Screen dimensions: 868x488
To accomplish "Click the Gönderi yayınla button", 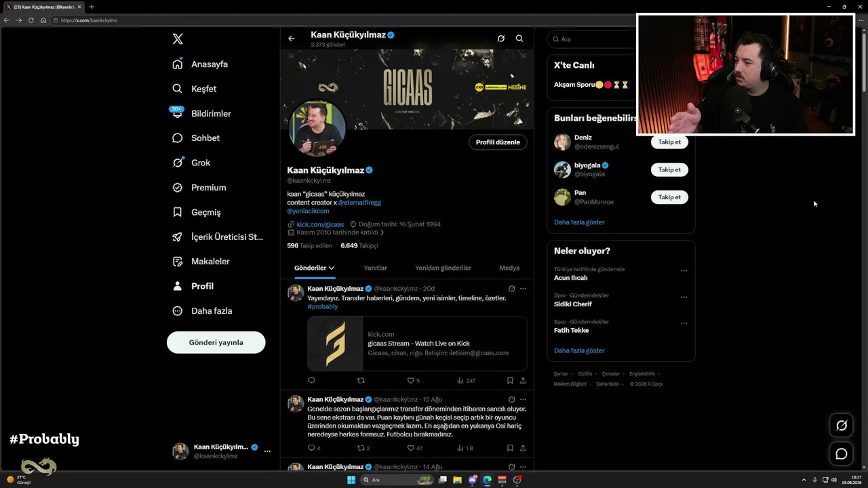I will point(216,342).
